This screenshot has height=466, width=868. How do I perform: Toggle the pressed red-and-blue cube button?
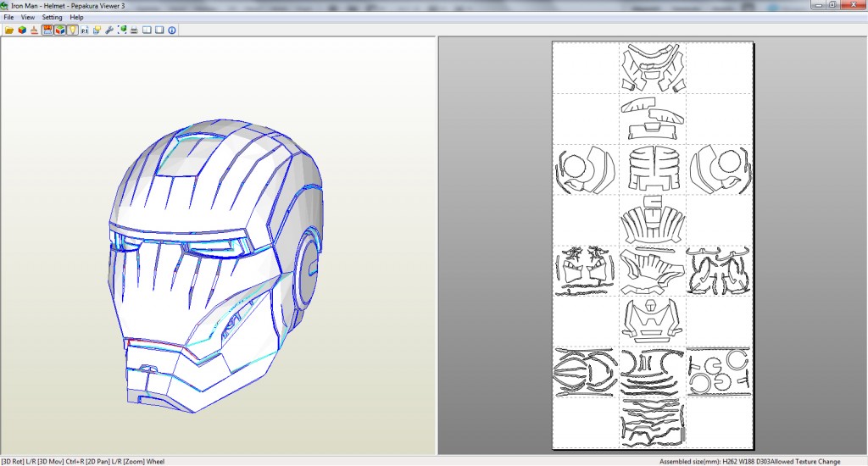point(60,30)
